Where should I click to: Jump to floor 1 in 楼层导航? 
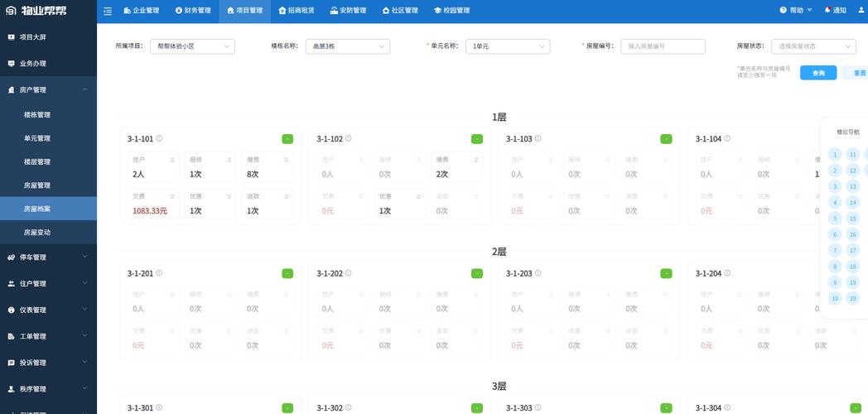tap(836, 154)
